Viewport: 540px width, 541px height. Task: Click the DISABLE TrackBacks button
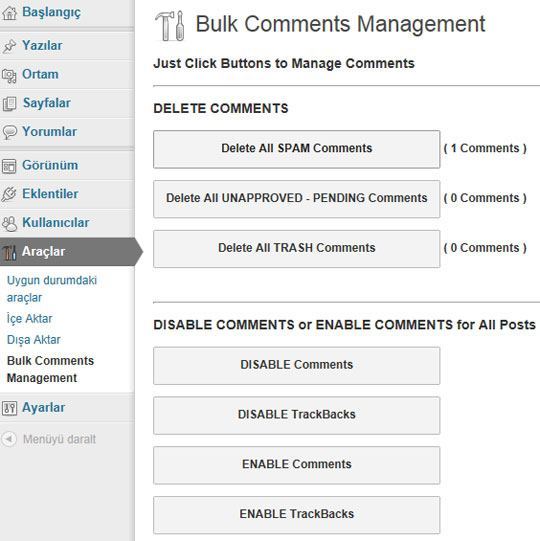297,415
